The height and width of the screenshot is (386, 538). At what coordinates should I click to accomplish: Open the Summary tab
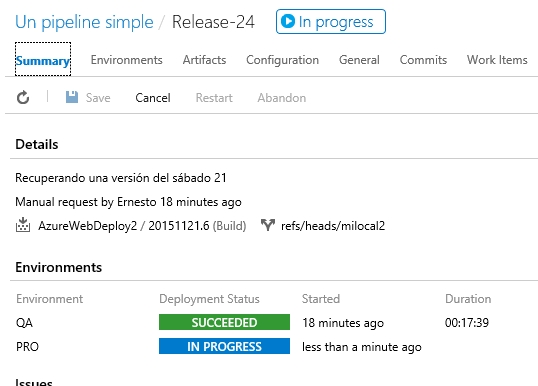click(x=43, y=60)
